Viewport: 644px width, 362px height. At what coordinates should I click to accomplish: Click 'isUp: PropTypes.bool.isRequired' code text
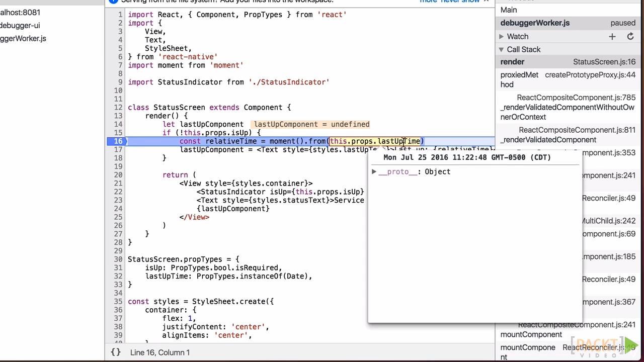[x=213, y=267]
